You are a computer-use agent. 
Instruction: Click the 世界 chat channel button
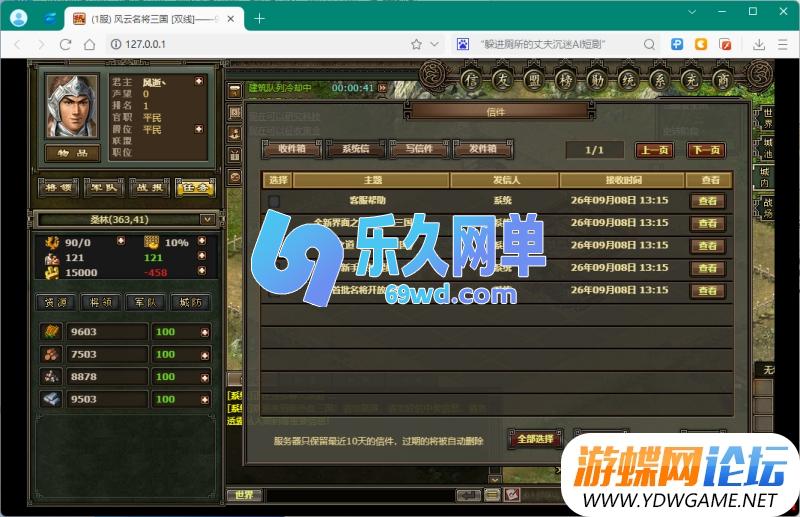point(244,495)
